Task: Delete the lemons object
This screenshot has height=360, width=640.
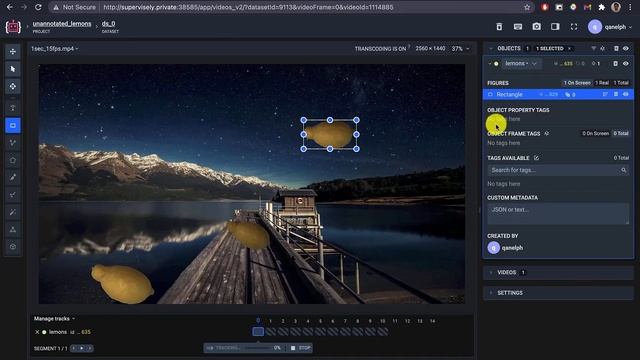Action: pos(616,64)
